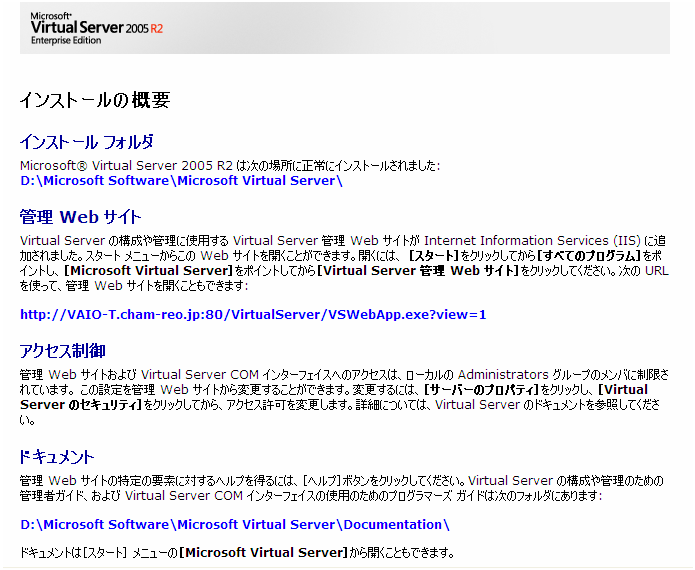Click the sentence は次の場所に正常にインストールされました
The width and height of the screenshot is (695, 570).
point(338,166)
